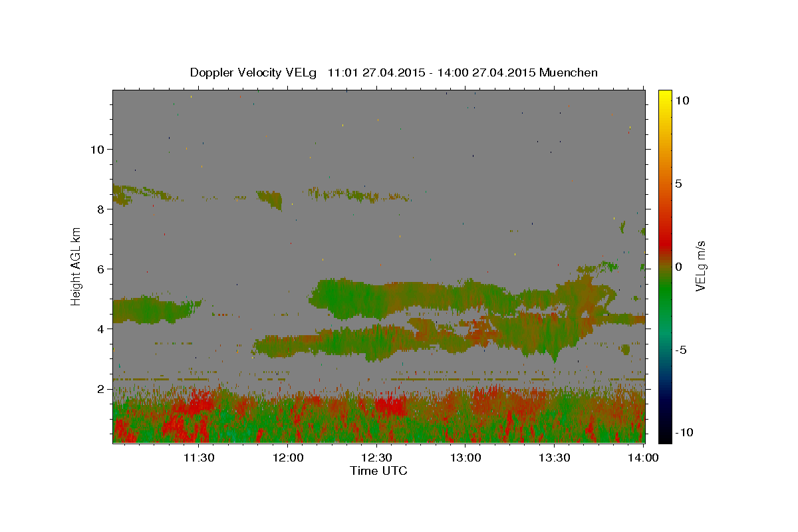Click the 'Height AGL km' axis label
The width and height of the screenshot is (798, 532).
pyautogui.click(x=76, y=266)
